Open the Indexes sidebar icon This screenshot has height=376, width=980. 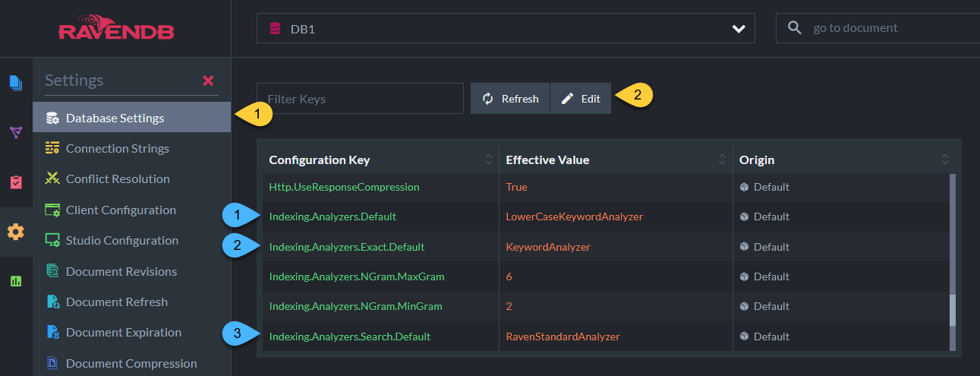(x=16, y=133)
